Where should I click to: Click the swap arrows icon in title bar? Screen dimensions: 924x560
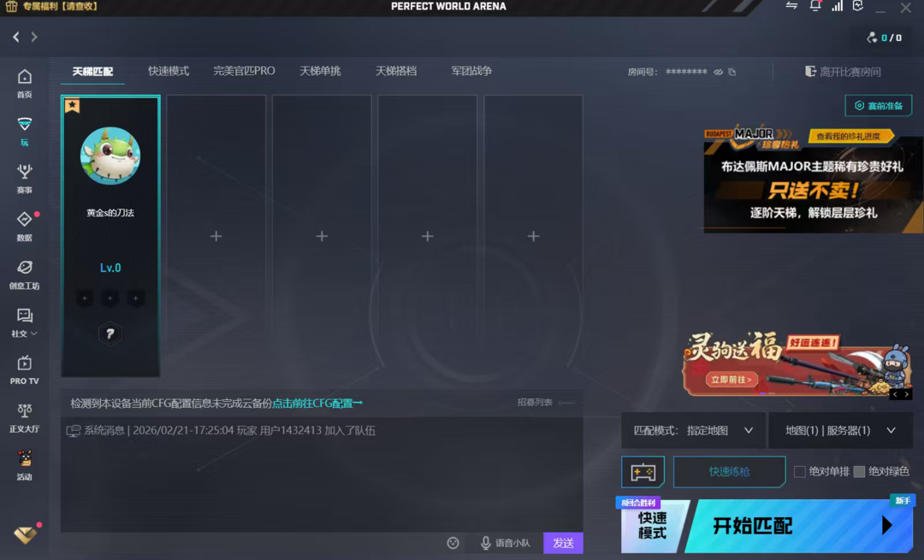791,6
